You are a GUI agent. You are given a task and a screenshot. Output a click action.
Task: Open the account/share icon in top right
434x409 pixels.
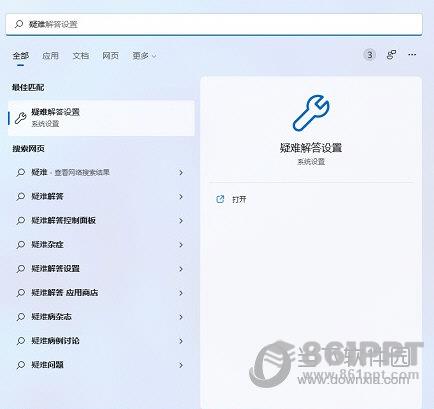391,55
